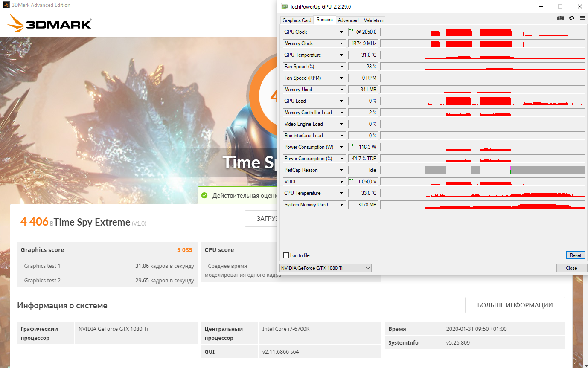
Task: Click the System Memory Used value 3178 MB
Action: (363, 205)
